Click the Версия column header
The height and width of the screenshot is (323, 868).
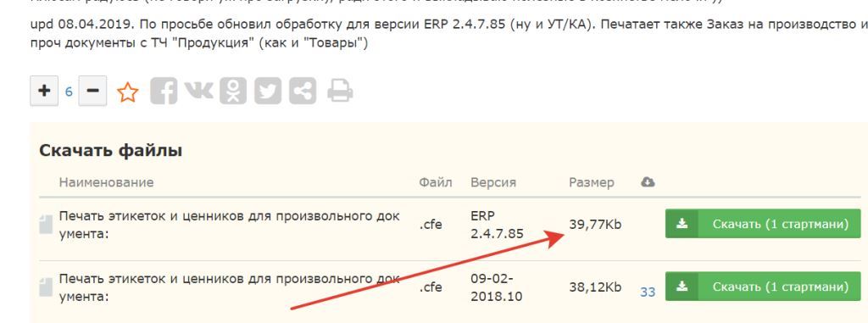coord(493,182)
